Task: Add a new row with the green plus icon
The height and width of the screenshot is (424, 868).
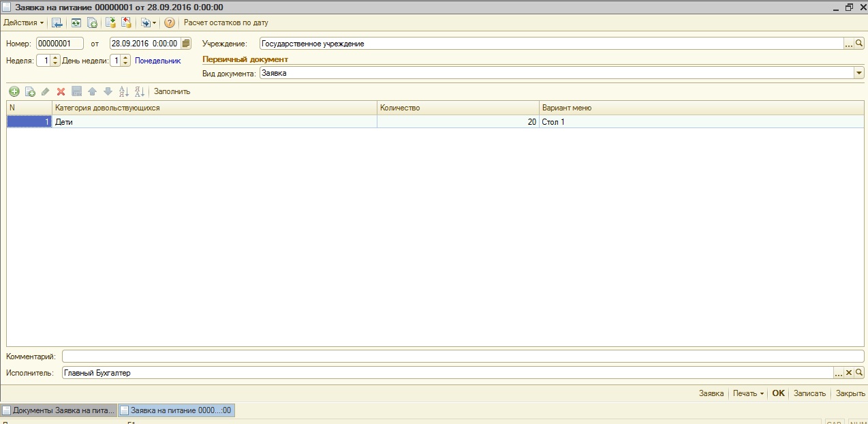Action: point(14,91)
